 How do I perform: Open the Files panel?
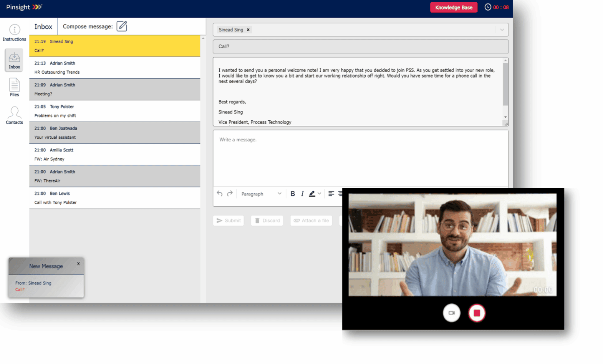coord(14,87)
